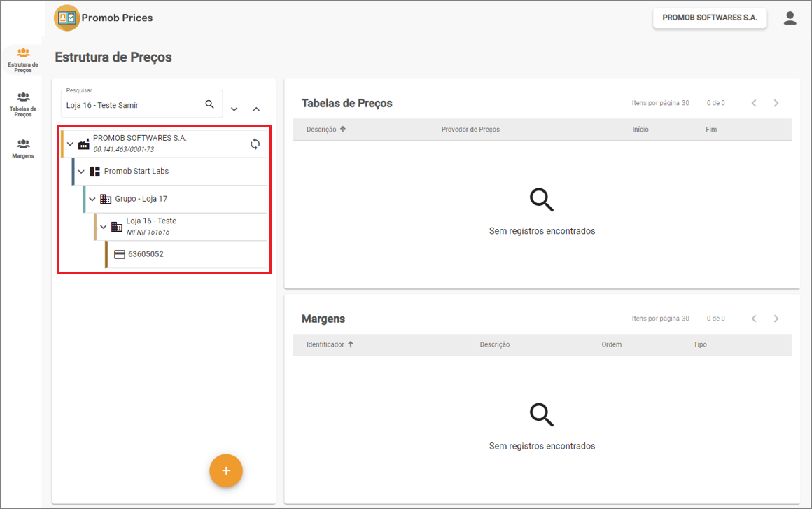The height and width of the screenshot is (509, 812).
Task: Click the Promob Start Labs layout icon
Action: [x=94, y=172]
